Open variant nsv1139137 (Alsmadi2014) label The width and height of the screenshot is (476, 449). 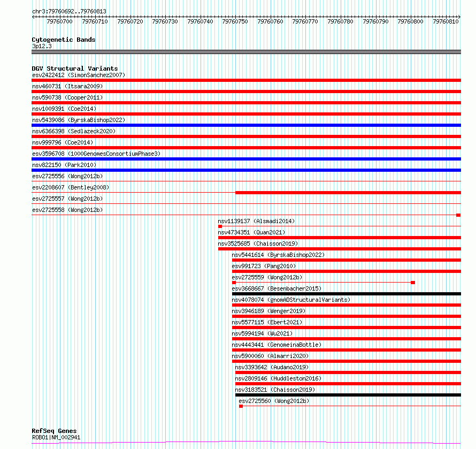click(256, 221)
